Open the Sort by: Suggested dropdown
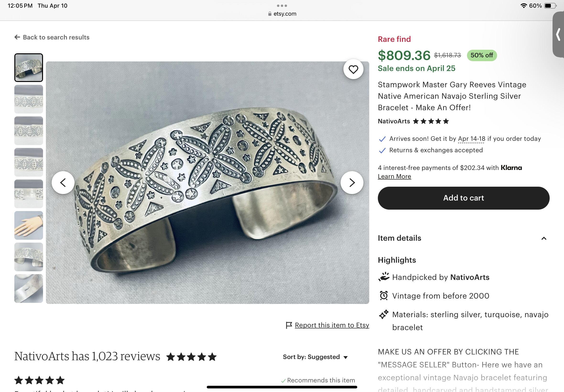The height and width of the screenshot is (392, 564). 315,357
